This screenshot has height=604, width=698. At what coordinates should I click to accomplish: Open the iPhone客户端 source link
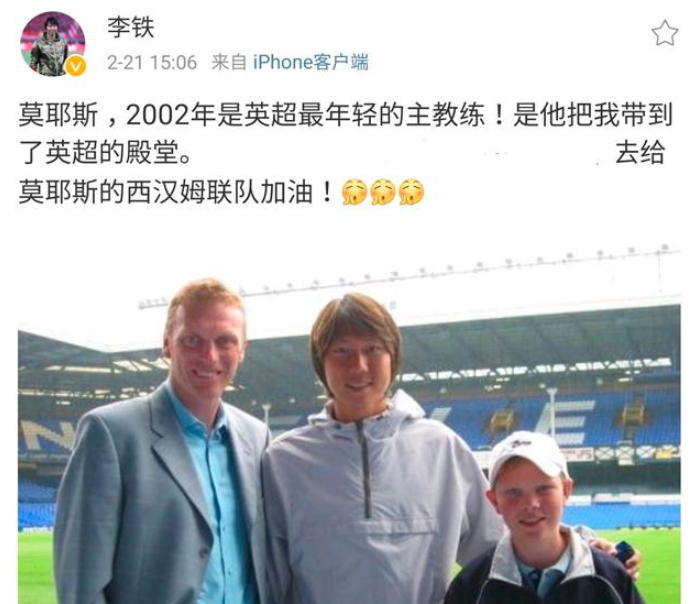click(311, 62)
